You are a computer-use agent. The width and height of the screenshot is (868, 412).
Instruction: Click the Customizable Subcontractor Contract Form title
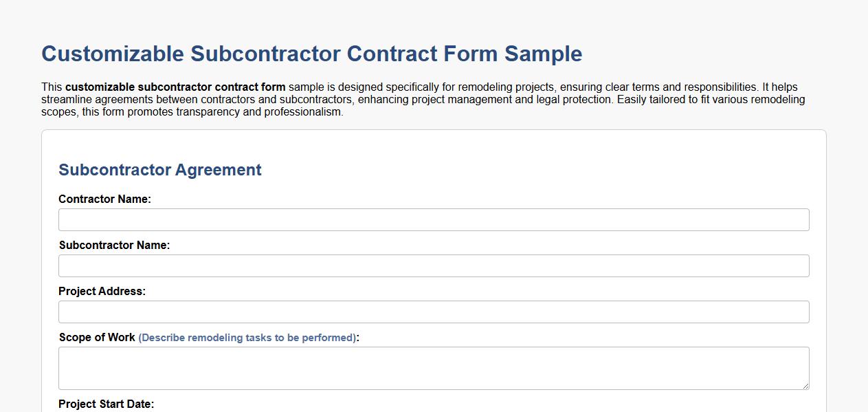(311, 54)
